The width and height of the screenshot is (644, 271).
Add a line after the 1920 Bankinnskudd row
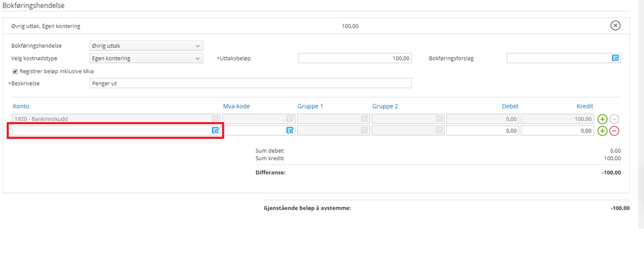coord(602,119)
